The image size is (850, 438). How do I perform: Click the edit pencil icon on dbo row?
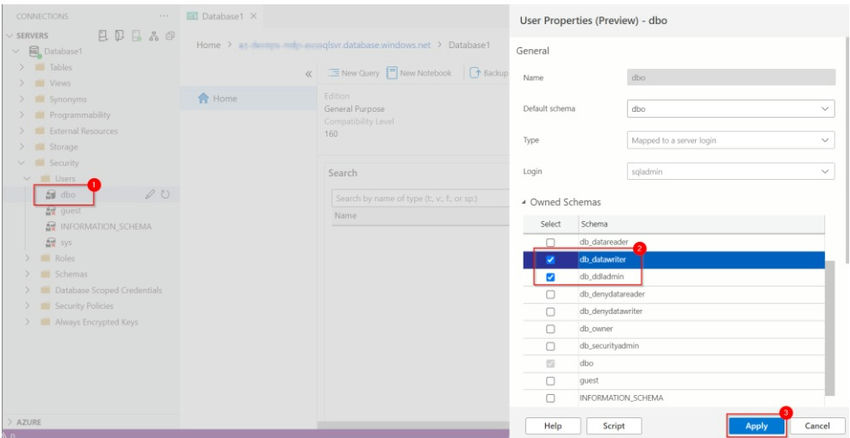coord(150,195)
